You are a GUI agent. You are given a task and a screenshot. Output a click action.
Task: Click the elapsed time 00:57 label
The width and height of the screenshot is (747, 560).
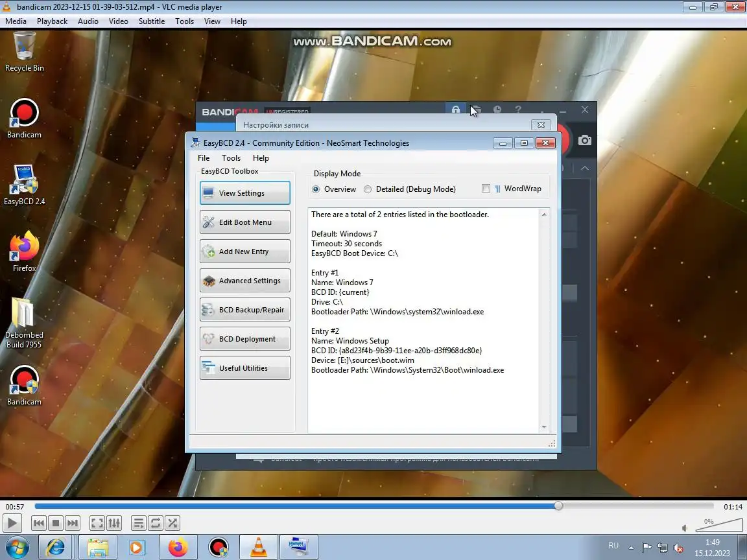click(14, 507)
